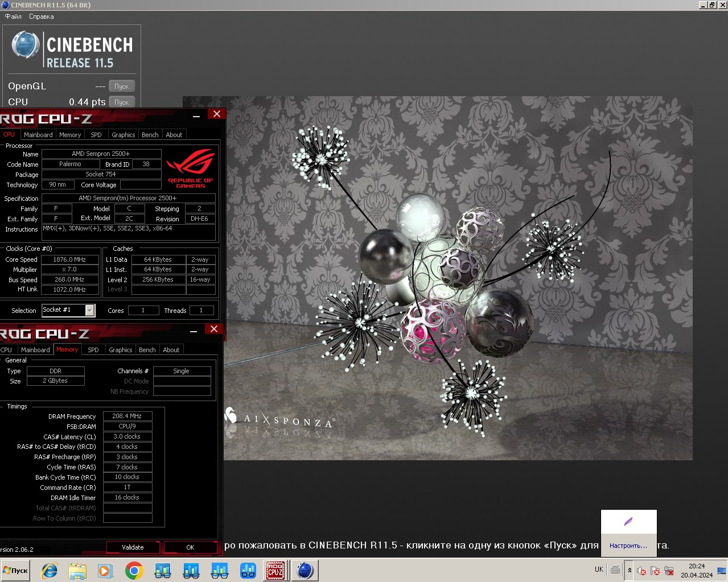The width and height of the screenshot is (728, 582).
Task: Minimize the CPU-Z Memory window
Action: click(194, 331)
